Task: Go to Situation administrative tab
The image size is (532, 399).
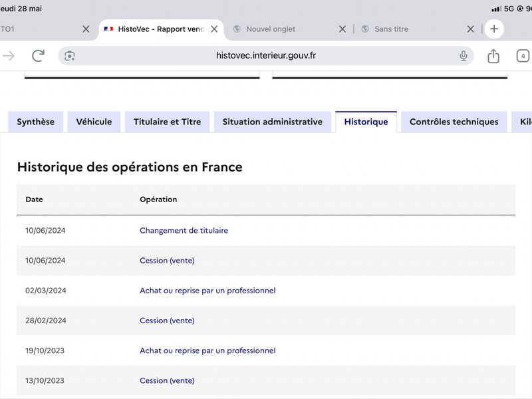Action: coord(273,122)
